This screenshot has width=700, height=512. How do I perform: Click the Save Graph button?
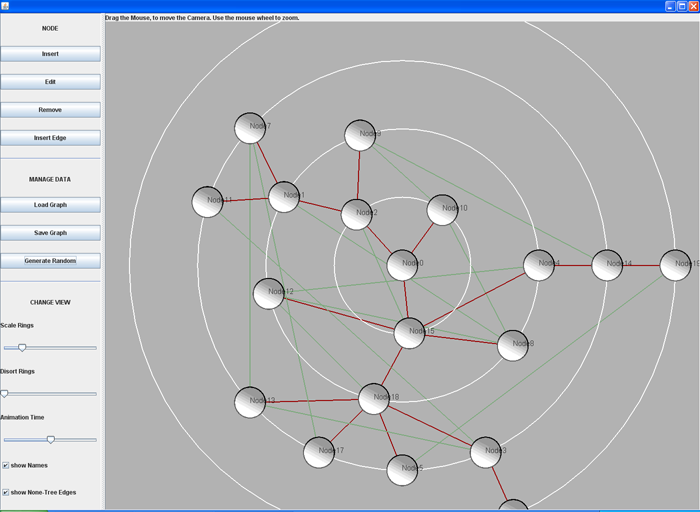tap(50, 233)
